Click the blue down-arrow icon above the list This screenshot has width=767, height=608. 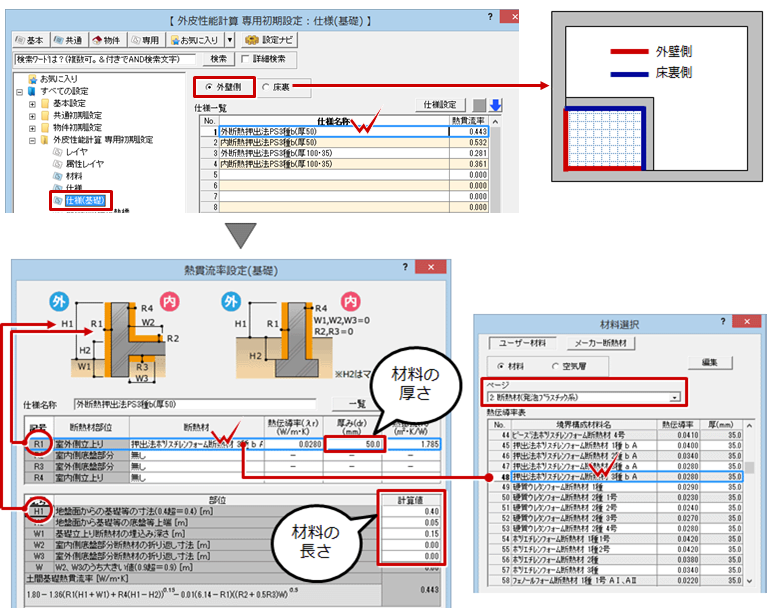(496, 105)
